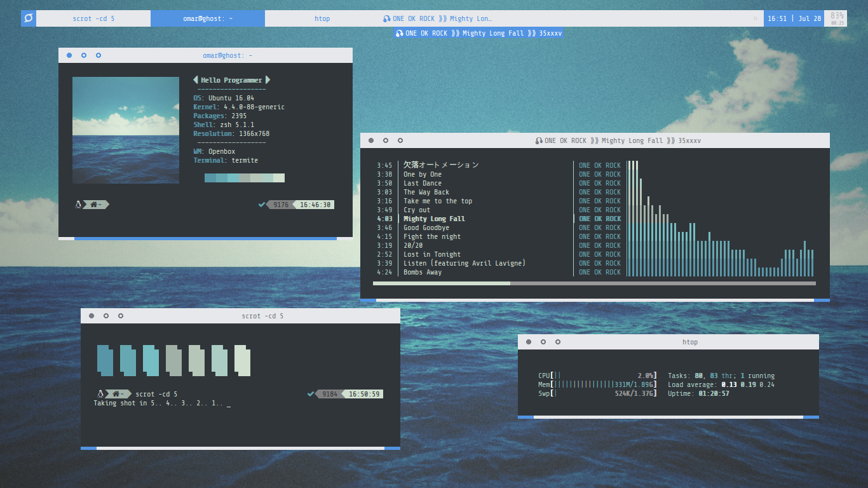Click the launcher logo icon in top panel
868x488 pixels.
[29, 18]
